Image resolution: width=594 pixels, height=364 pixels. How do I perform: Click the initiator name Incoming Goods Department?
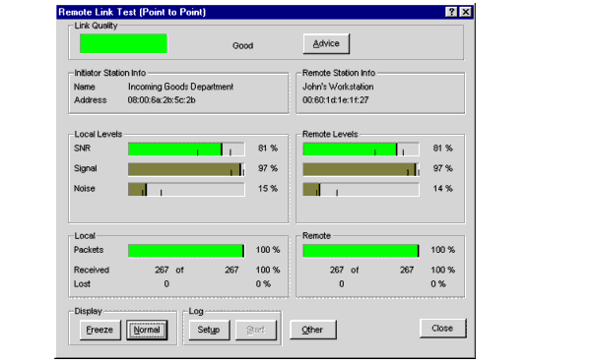180,87
